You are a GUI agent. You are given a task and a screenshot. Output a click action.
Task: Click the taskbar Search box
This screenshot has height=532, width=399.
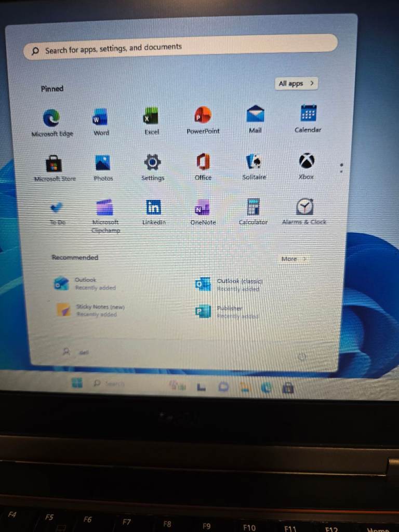click(x=109, y=383)
